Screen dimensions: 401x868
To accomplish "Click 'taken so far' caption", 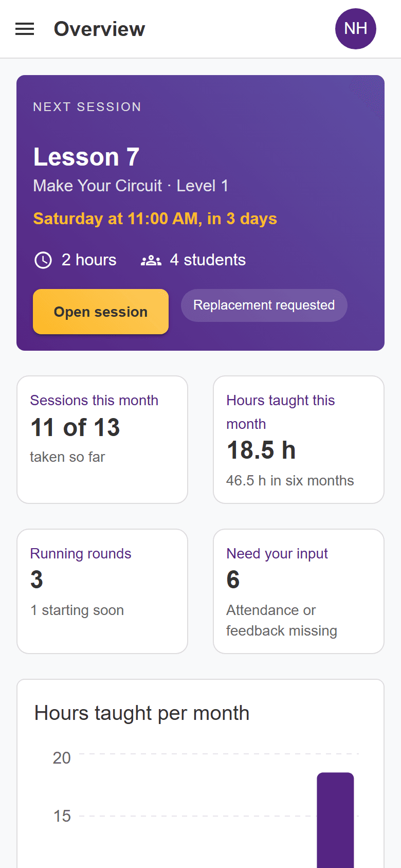I will click(x=67, y=457).
